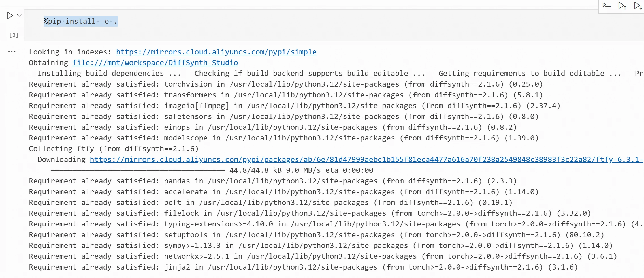Open the ftfy-6.3.1 download link

coord(366,159)
